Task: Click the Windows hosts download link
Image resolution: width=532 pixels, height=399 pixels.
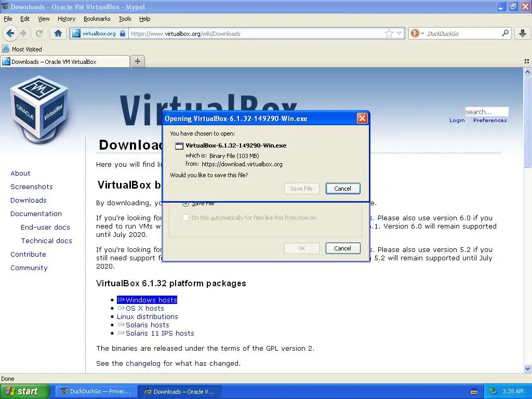Action: [147, 300]
